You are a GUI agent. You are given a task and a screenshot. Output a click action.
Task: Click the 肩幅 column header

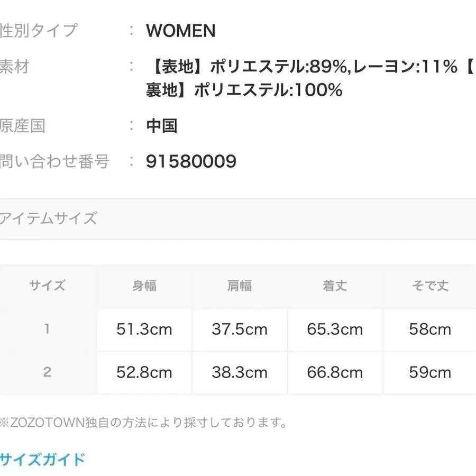point(239,285)
